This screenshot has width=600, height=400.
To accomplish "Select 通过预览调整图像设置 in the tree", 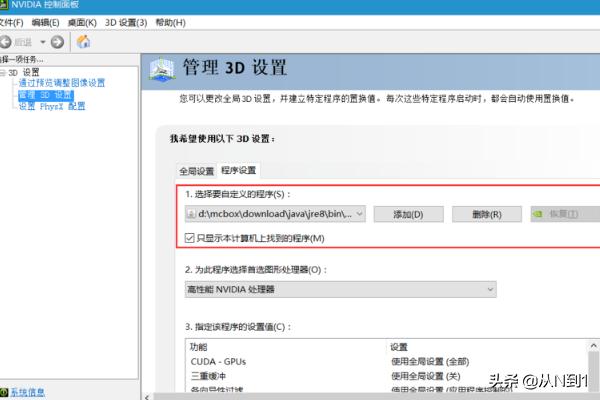I will coord(62,83).
